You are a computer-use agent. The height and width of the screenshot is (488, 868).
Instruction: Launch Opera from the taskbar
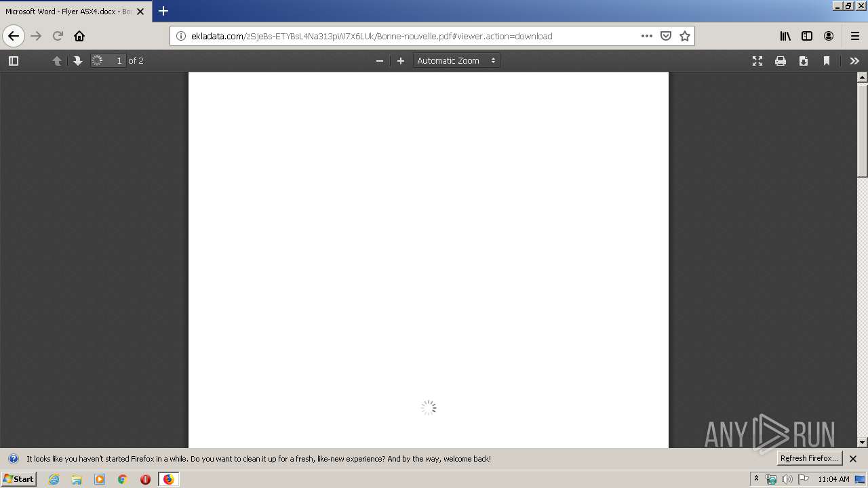(x=145, y=479)
